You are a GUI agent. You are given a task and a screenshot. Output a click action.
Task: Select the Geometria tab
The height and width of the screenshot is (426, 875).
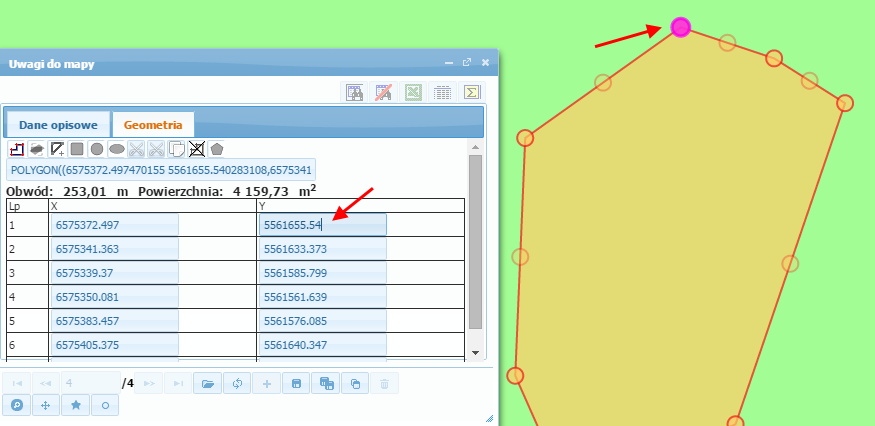[153, 125]
